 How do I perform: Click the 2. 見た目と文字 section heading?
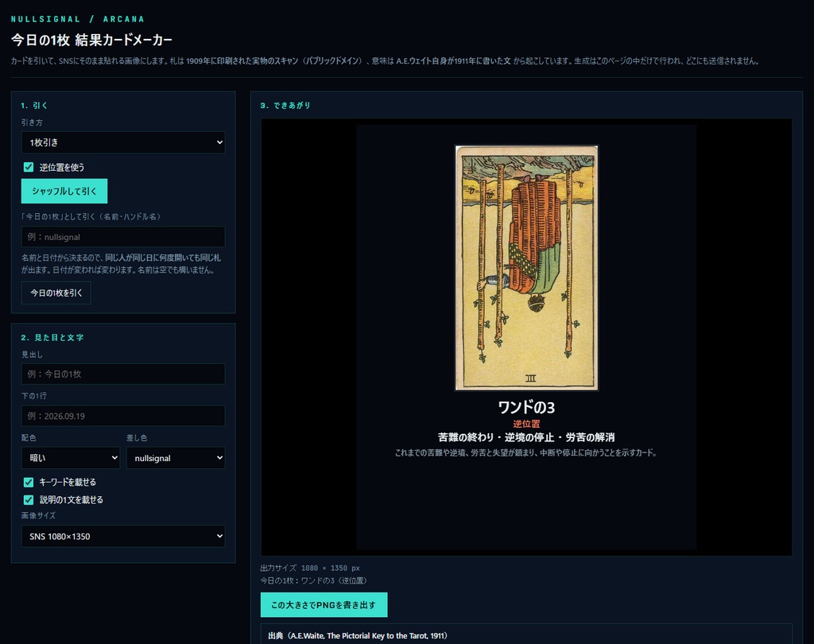coord(52,338)
